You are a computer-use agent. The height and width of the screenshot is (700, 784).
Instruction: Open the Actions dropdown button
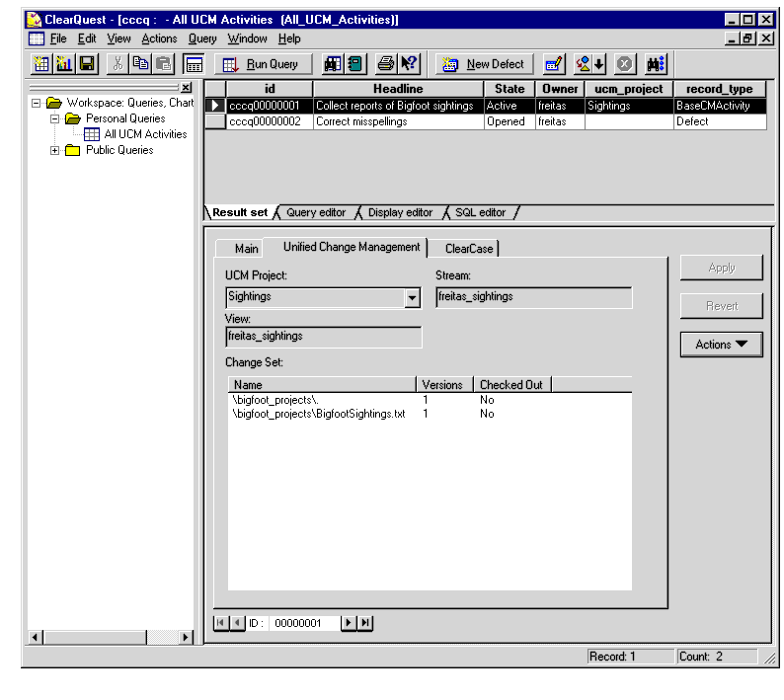coord(721,345)
